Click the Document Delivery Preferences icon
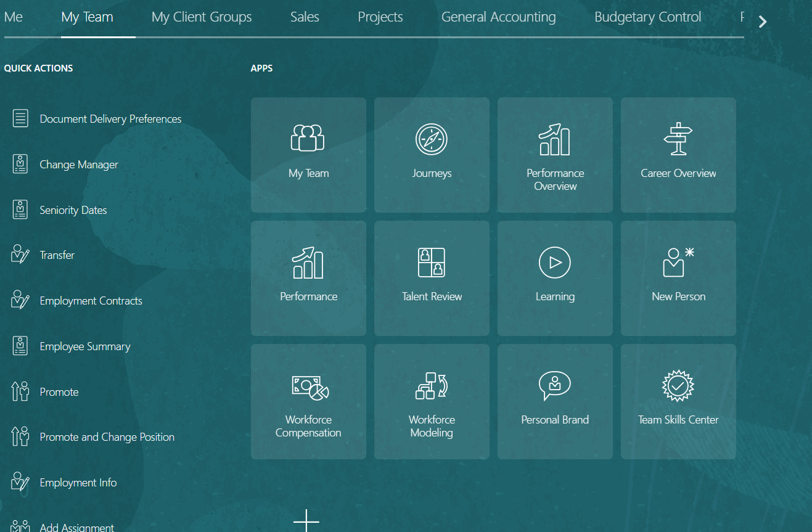Image resolution: width=812 pixels, height=532 pixels. (x=20, y=118)
